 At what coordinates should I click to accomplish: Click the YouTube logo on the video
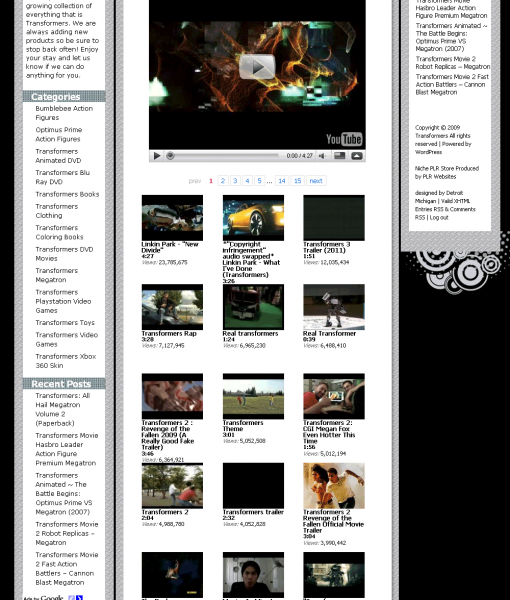point(344,139)
